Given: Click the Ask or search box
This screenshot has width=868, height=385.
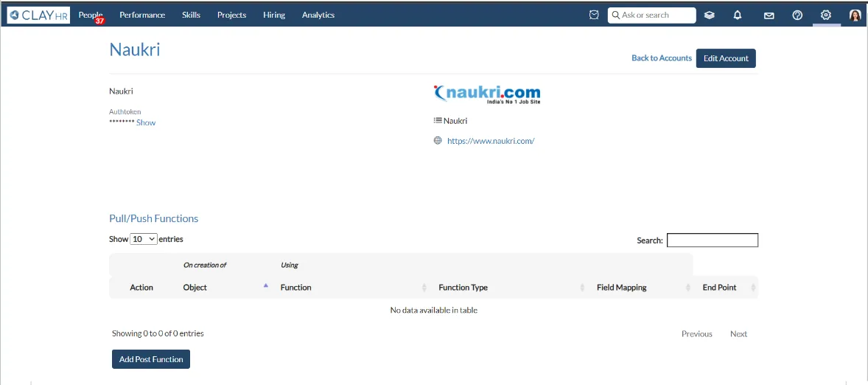Looking at the screenshot, I should click(651, 15).
